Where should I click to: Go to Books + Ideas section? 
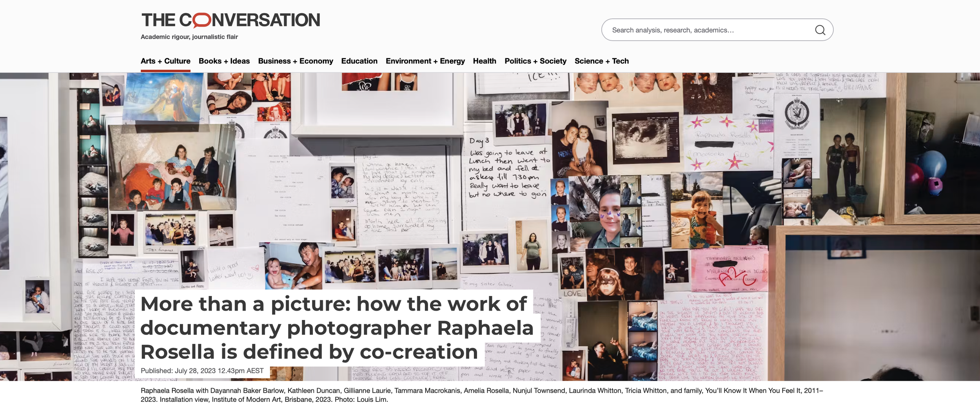(x=224, y=61)
